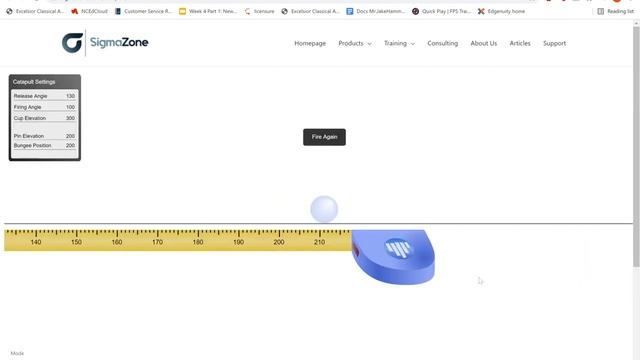
Task: Click the 200 mark on tape measure
Action: point(279,242)
